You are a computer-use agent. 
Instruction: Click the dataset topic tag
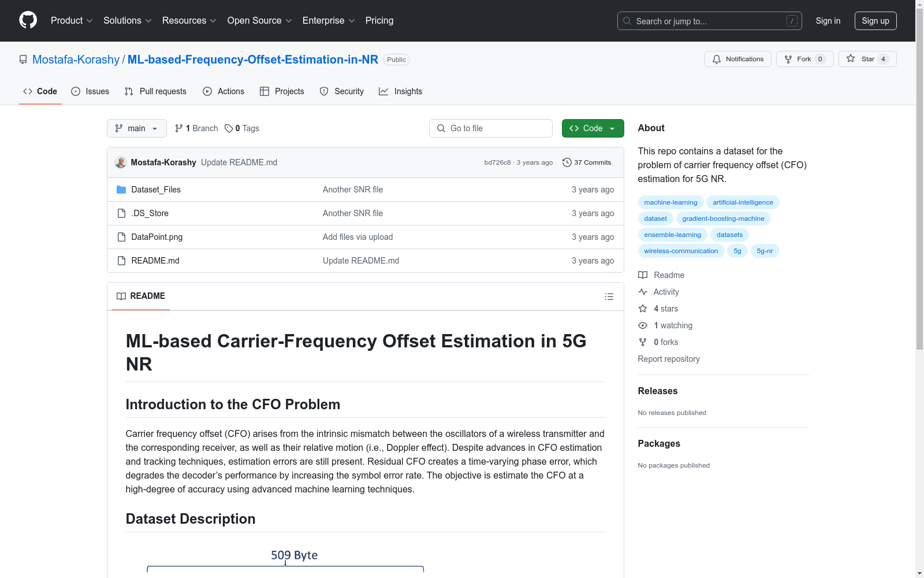point(655,218)
